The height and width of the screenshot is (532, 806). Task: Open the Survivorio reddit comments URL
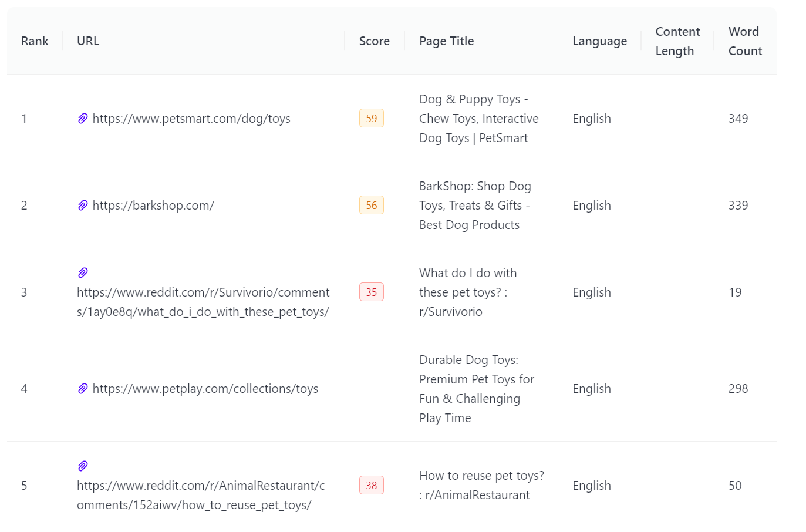(203, 302)
